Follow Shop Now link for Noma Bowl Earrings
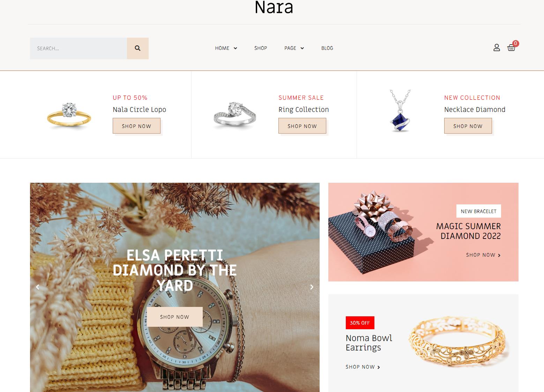The image size is (544, 392). click(363, 367)
